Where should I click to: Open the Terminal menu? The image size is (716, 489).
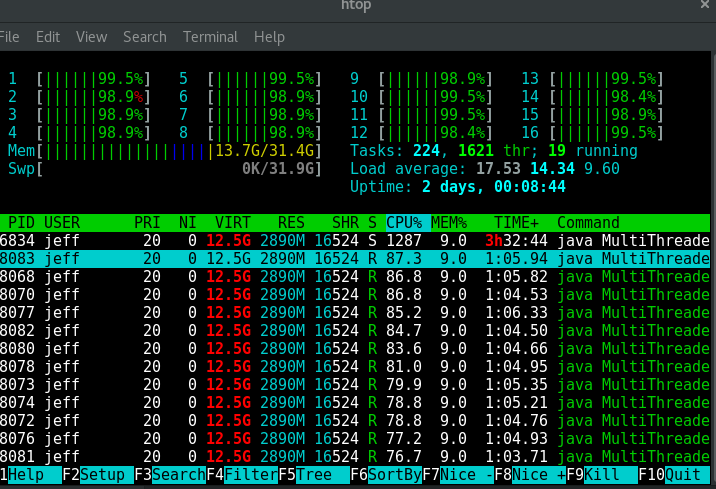pyautogui.click(x=210, y=36)
